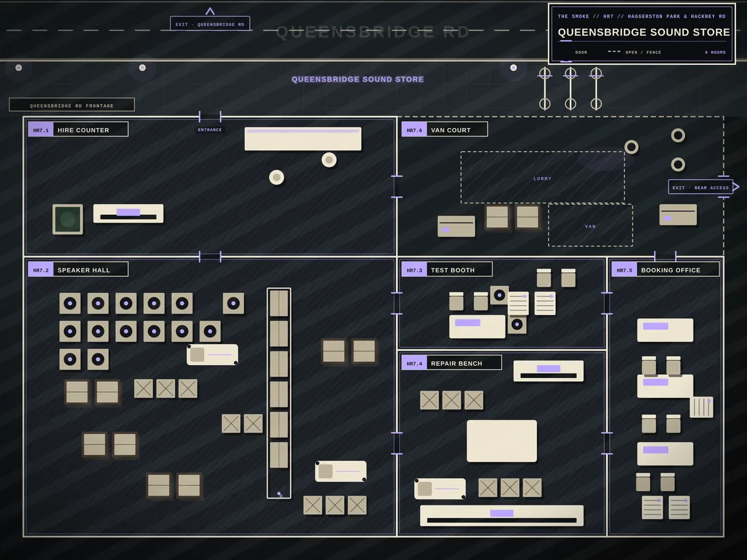Click the dashed LORRY bay

(543, 178)
